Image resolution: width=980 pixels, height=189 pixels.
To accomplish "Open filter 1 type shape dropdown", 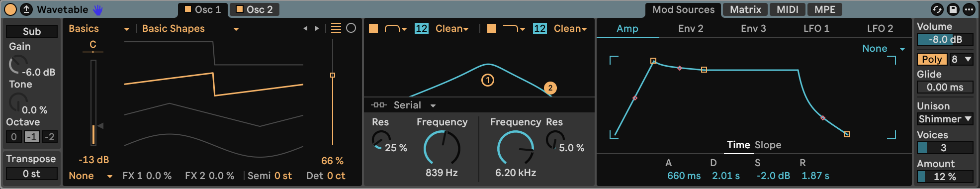I will (x=395, y=29).
